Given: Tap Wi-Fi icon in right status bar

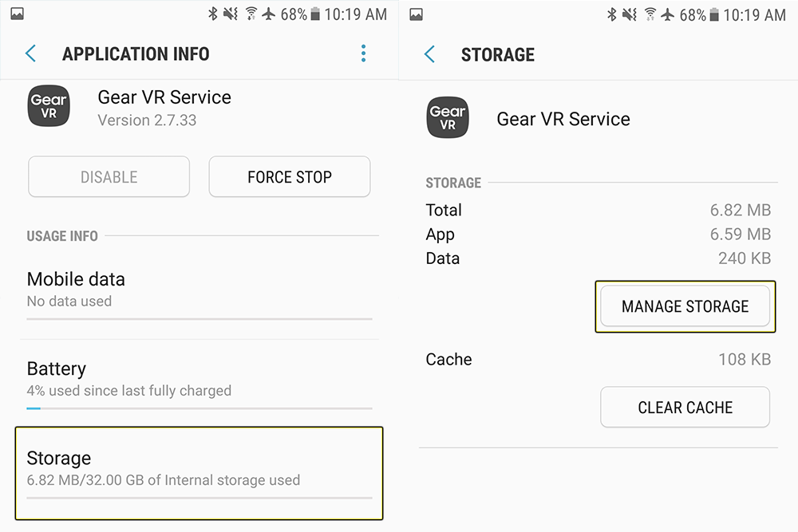Looking at the screenshot, I should point(650,14).
